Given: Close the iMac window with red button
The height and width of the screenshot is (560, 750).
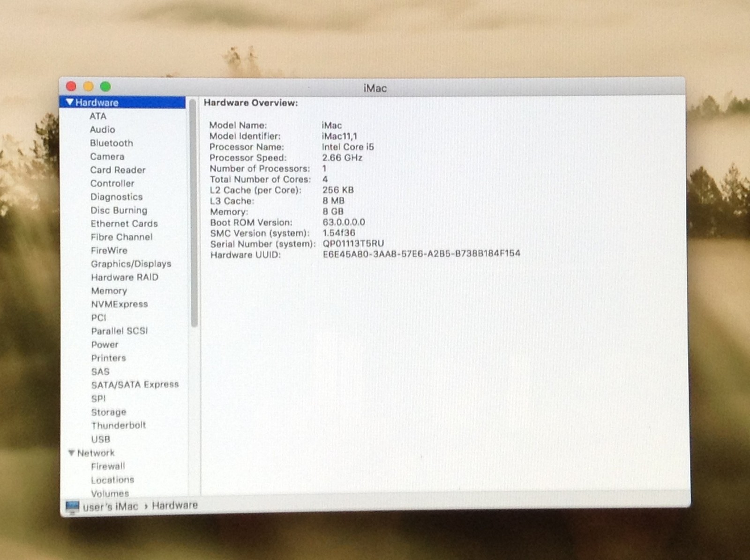Looking at the screenshot, I should coord(71,86).
